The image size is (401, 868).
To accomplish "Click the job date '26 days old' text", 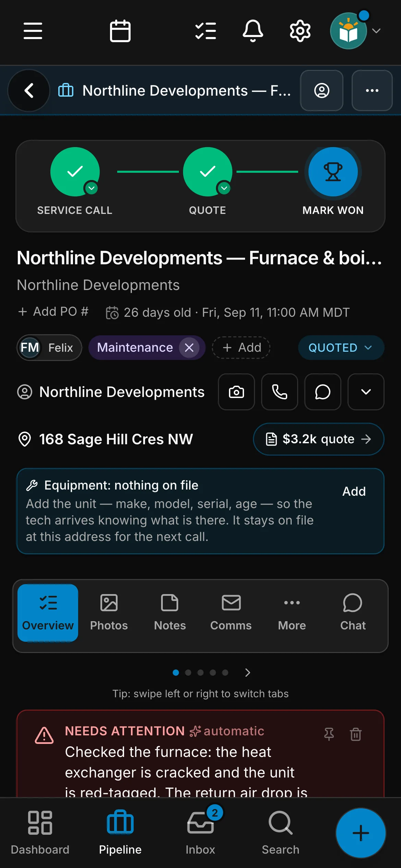I will [157, 312].
